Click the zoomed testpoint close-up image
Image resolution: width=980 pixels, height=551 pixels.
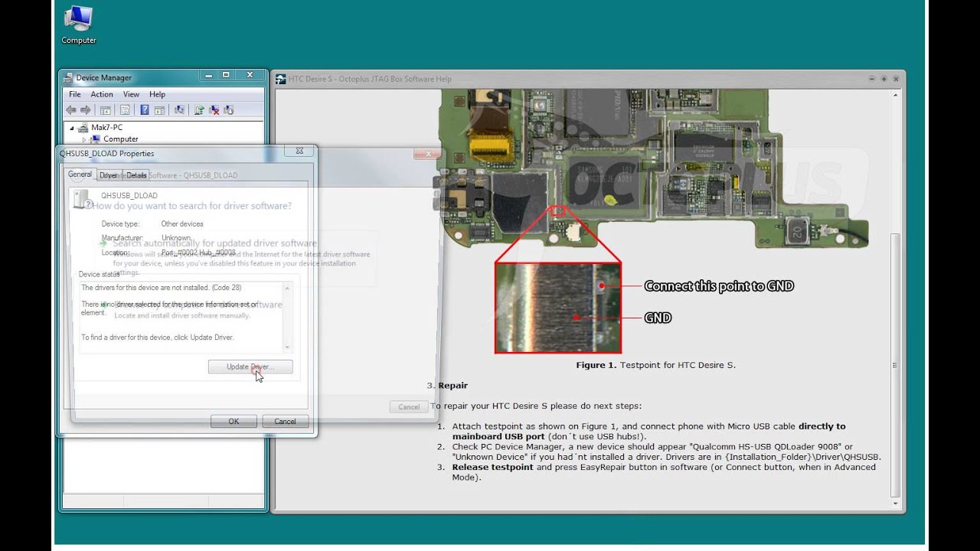[558, 307]
